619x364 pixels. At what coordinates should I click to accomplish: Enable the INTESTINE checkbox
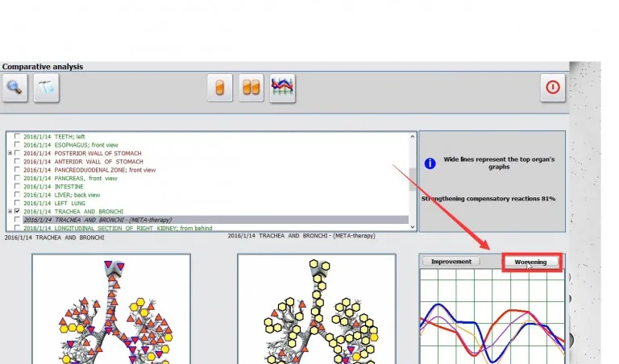click(x=18, y=186)
